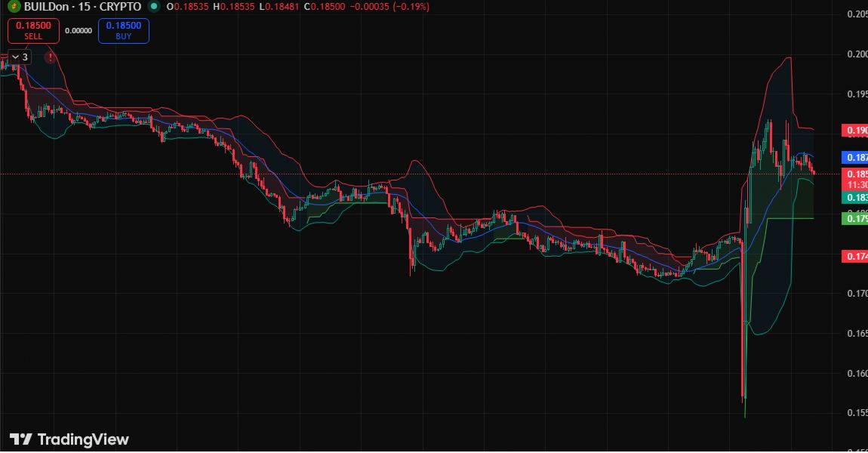868x453 pixels.
Task: Click the green 0.179 price label
Action: [854, 218]
